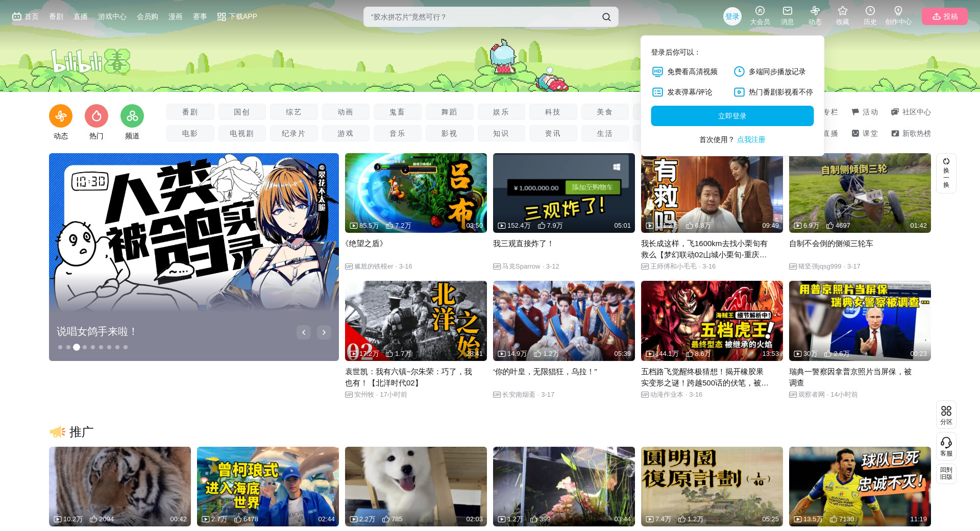Open 漫画 in top navigation
Viewport: 980px width, 531px height.
pyautogui.click(x=176, y=16)
